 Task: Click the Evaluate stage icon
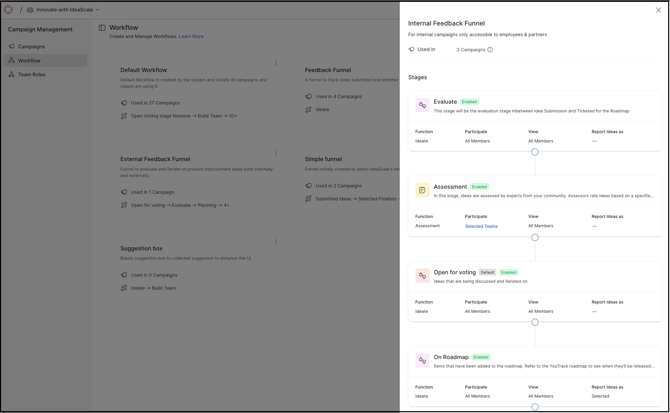[x=422, y=105]
